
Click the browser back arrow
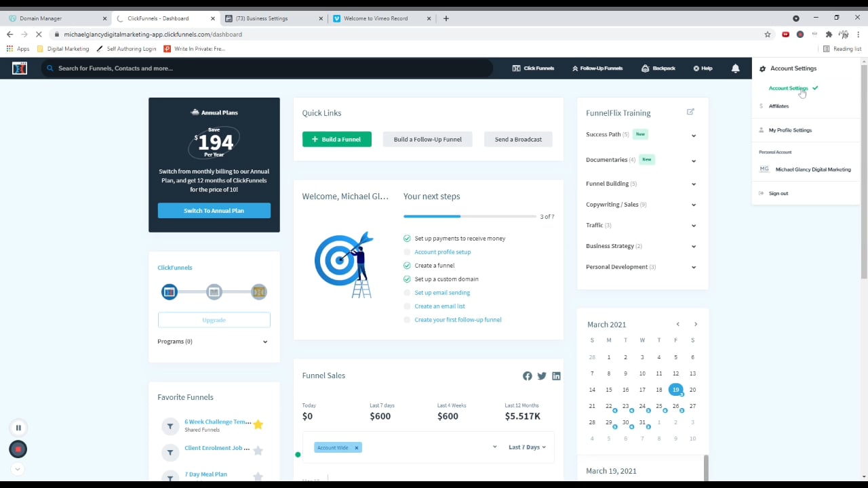pyautogui.click(x=9, y=35)
